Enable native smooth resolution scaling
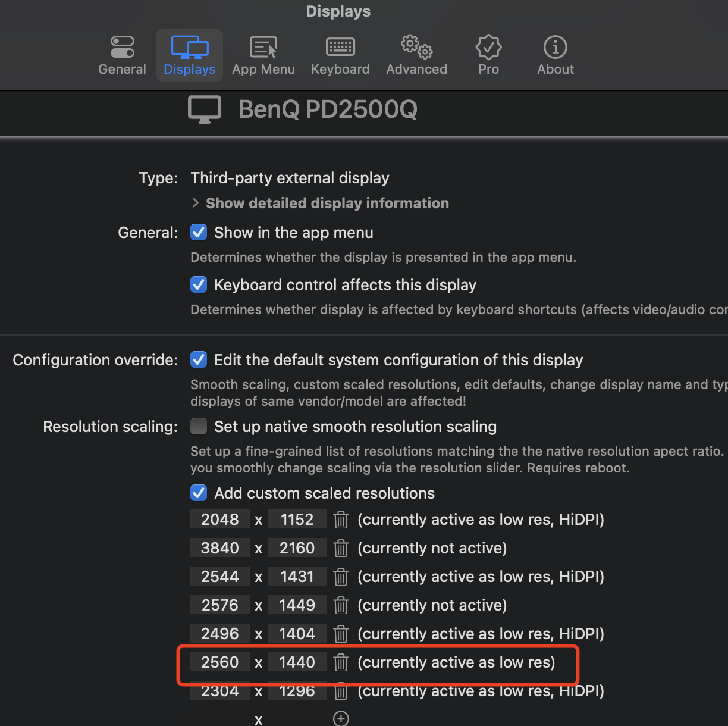 click(199, 426)
